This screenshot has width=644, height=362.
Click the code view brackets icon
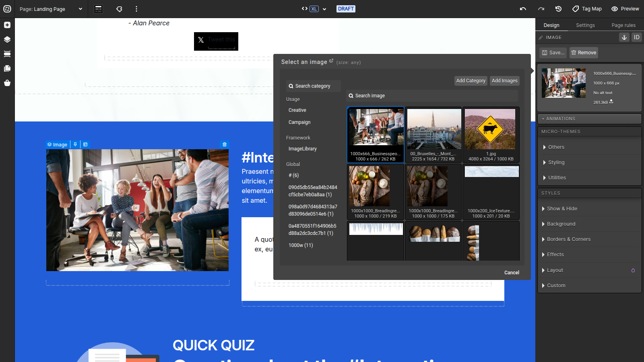click(x=305, y=8)
